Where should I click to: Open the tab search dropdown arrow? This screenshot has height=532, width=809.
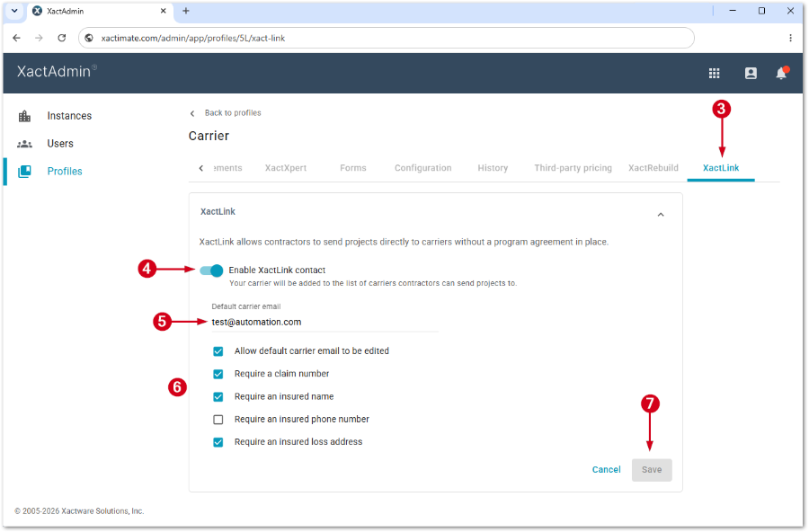click(x=14, y=11)
